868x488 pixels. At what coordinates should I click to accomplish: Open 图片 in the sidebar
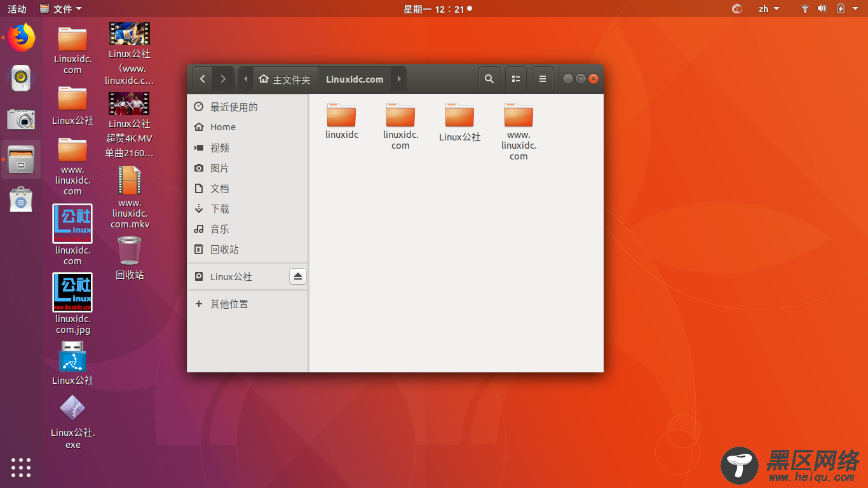(248, 168)
